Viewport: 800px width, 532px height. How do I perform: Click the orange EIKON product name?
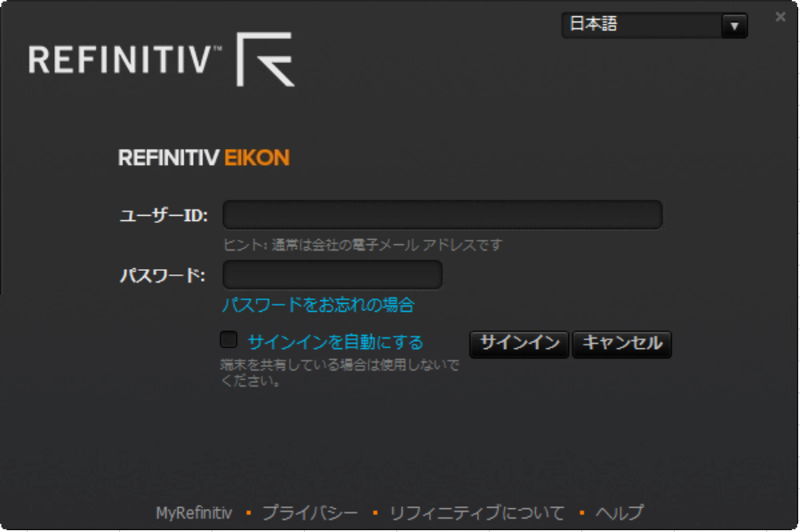[261, 157]
